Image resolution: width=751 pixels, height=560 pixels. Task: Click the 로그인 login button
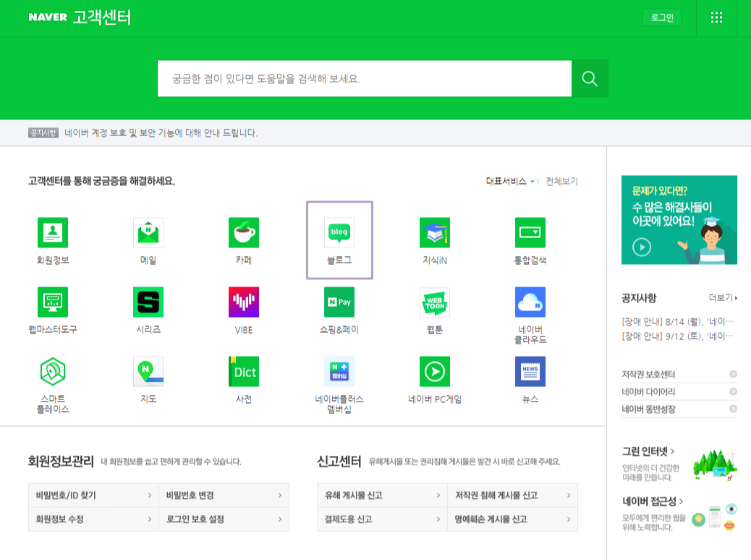coord(661,17)
